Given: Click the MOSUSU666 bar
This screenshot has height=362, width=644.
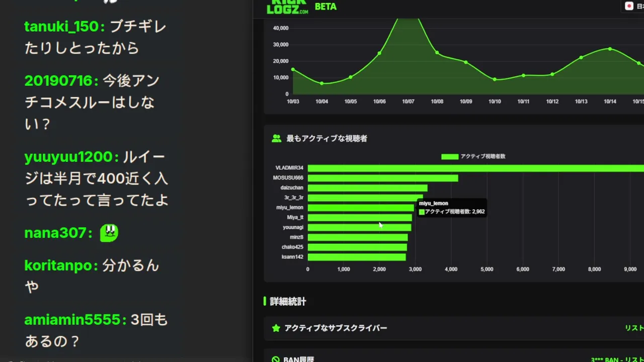Looking at the screenshot, I should (x=383, y=178).
